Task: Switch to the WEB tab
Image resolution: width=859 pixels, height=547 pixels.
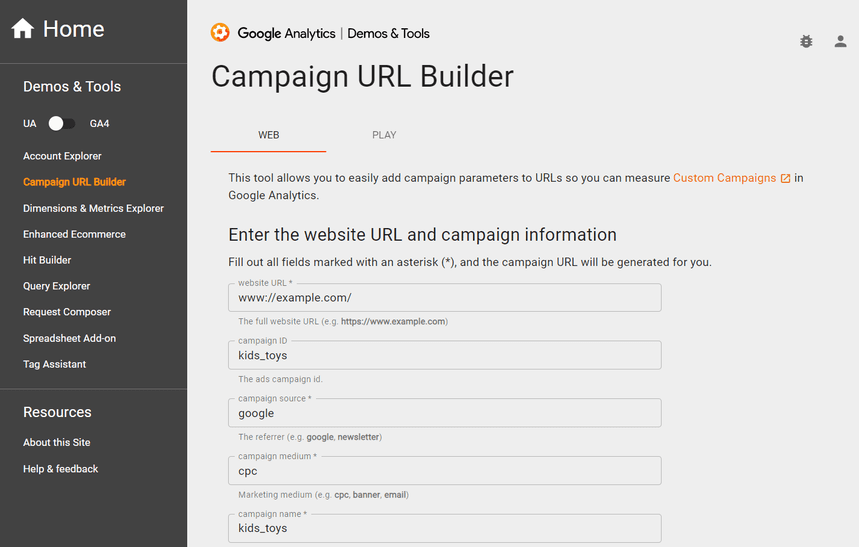Action: (269, 135)
